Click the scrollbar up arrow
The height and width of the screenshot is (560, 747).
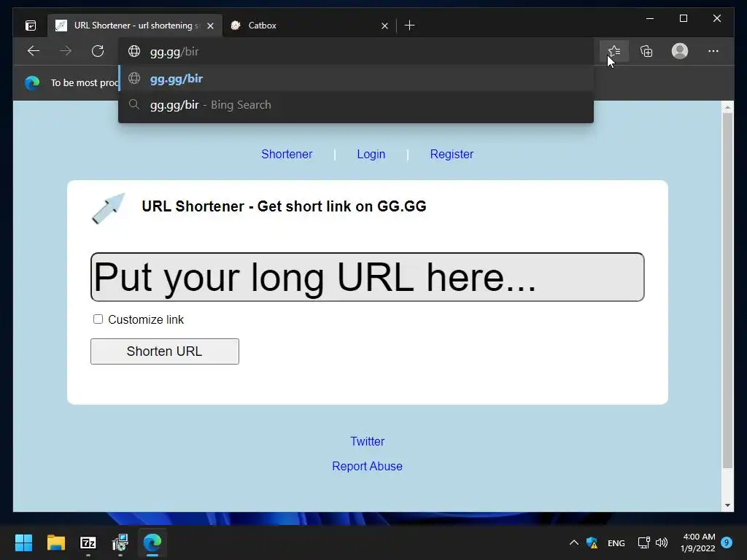[x=727, y=108]
